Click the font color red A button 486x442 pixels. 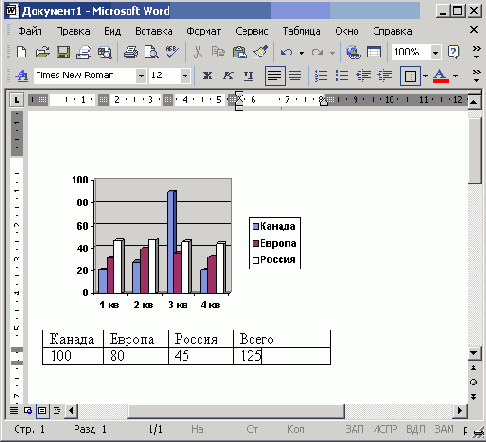point(440,76)
